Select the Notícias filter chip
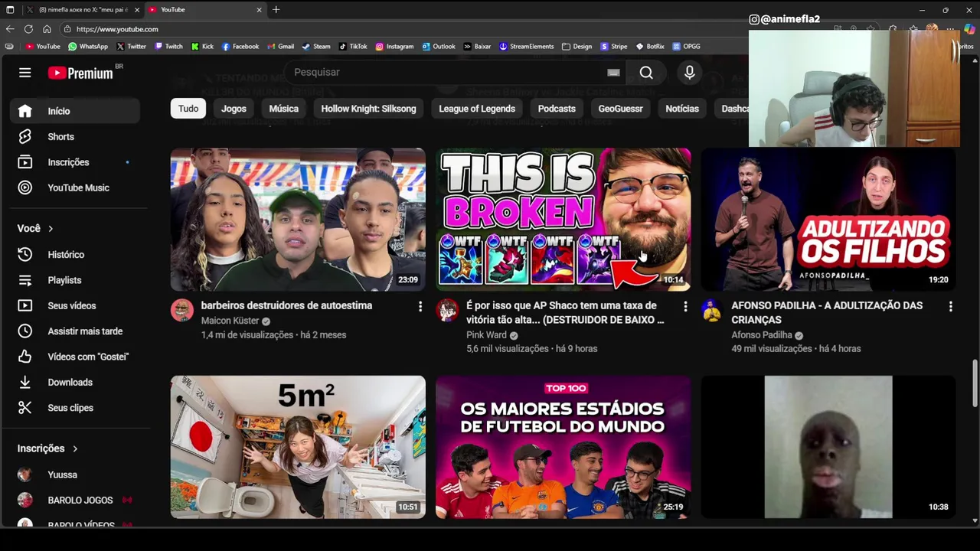 point(682,109)
